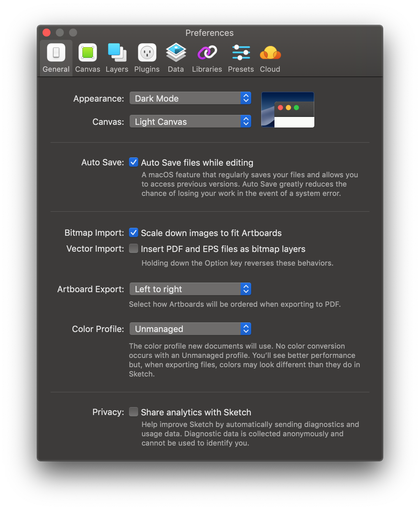Image resolution: width=420 pixels, height=510 pixels.
Task: Open the Color Profile Unmanaged dropdown
Action: tap(190, 329)
